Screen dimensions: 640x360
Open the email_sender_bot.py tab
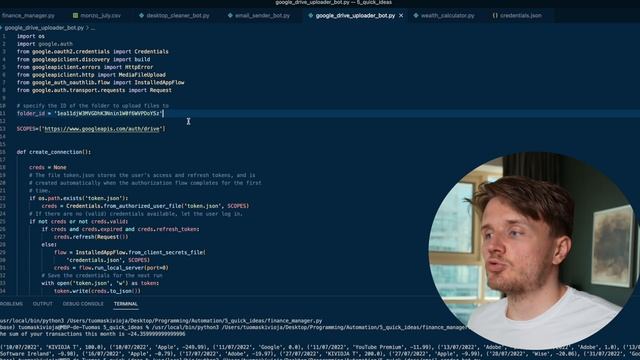click(x=262, y=16)
